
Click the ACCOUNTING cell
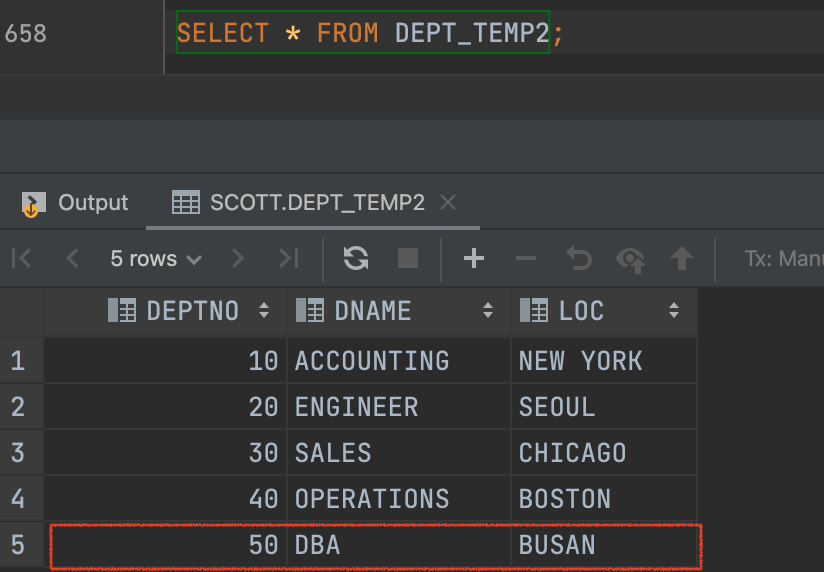pos(399,361)
